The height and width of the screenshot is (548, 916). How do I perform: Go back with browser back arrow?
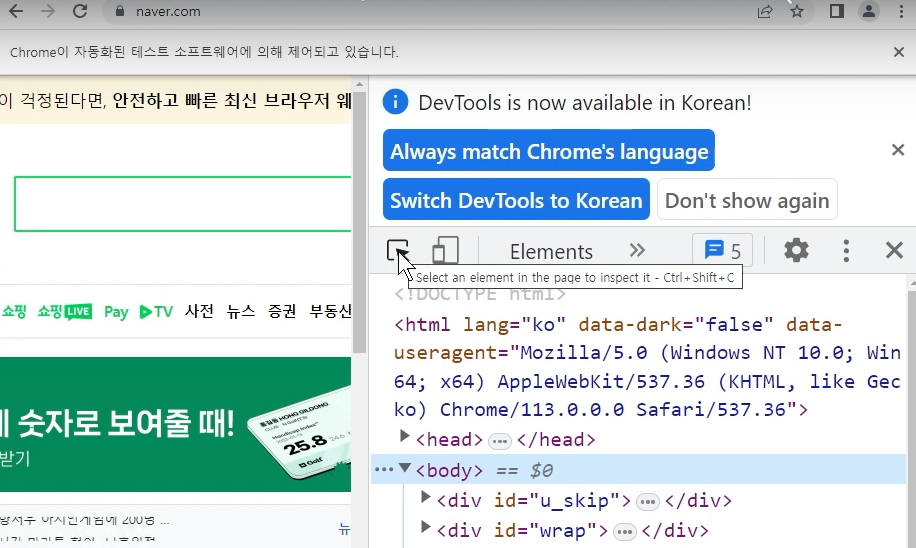16,11
